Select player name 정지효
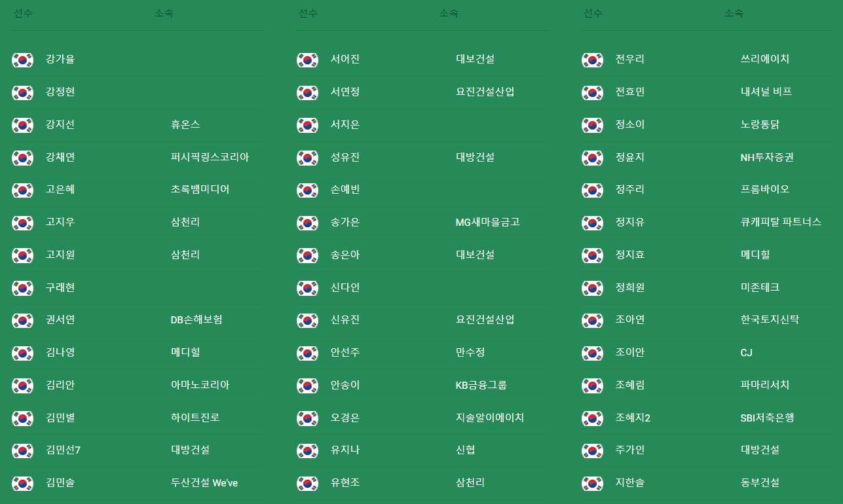Screen dimensions: 843x504 point(630,255)
